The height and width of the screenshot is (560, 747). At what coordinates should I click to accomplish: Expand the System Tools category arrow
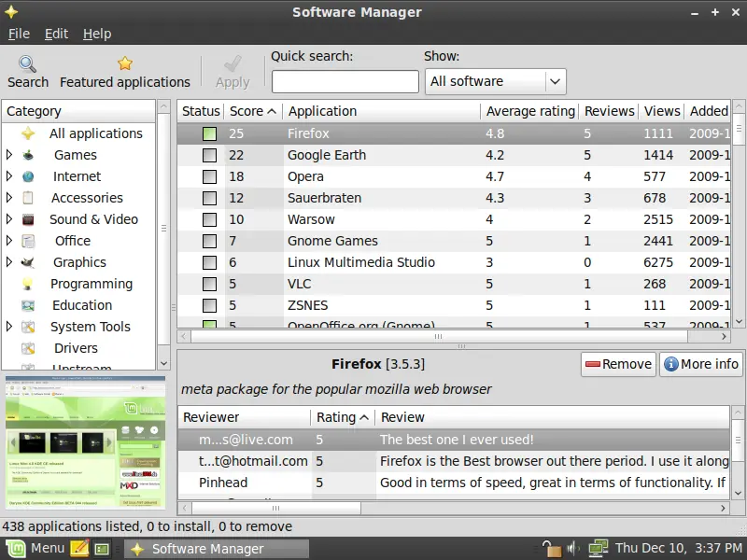click(9, 327)
